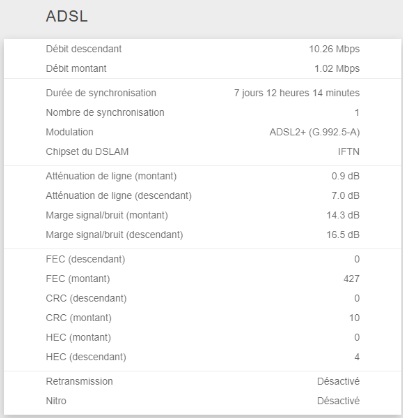Select the CRC (montant) label
403x418 pixels.
(79, 318)
